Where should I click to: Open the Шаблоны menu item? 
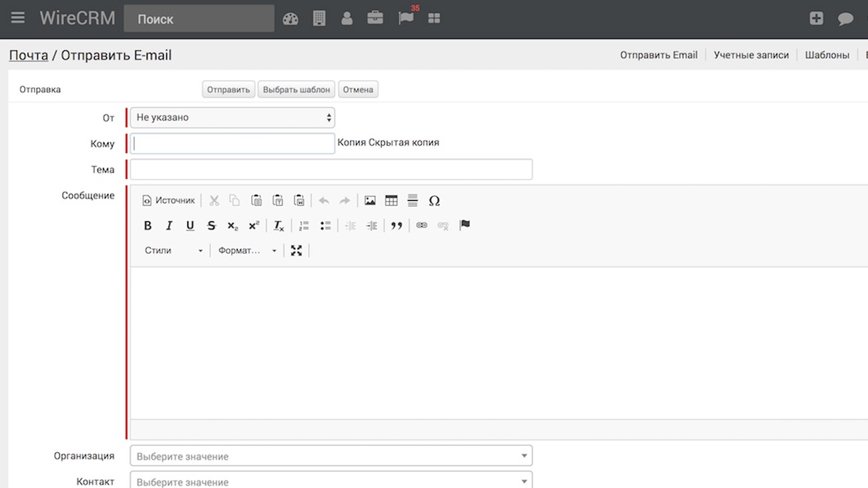(827, 55)
